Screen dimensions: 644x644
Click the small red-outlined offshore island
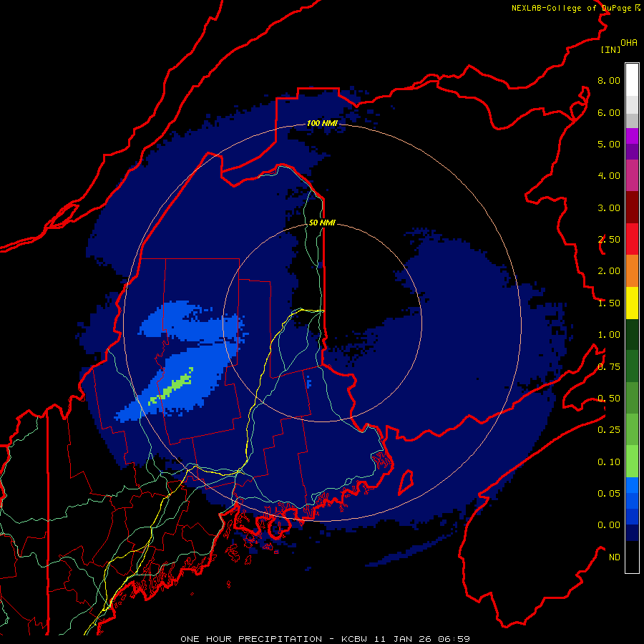pyautogui.click(x=406, y=482)
